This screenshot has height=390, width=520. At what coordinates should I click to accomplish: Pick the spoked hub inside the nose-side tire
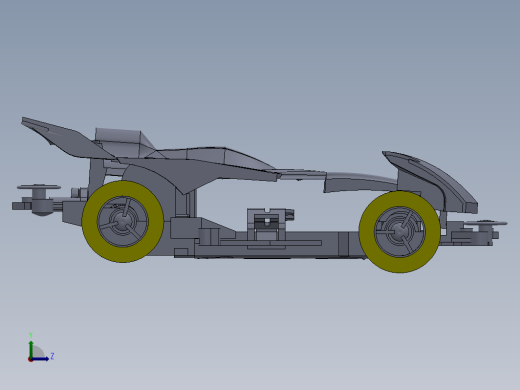click(400, 232)
